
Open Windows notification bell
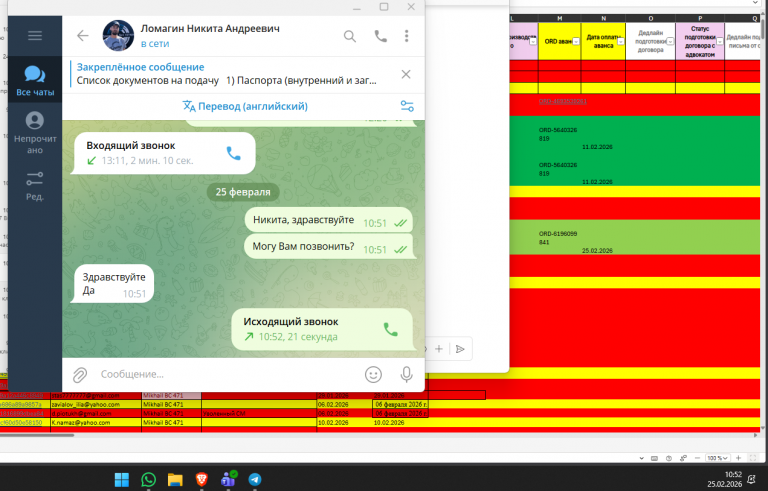point(751,479)
